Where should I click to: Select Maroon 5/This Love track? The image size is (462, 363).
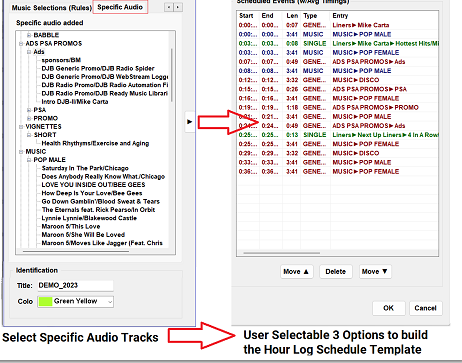(x=71, y=226)
